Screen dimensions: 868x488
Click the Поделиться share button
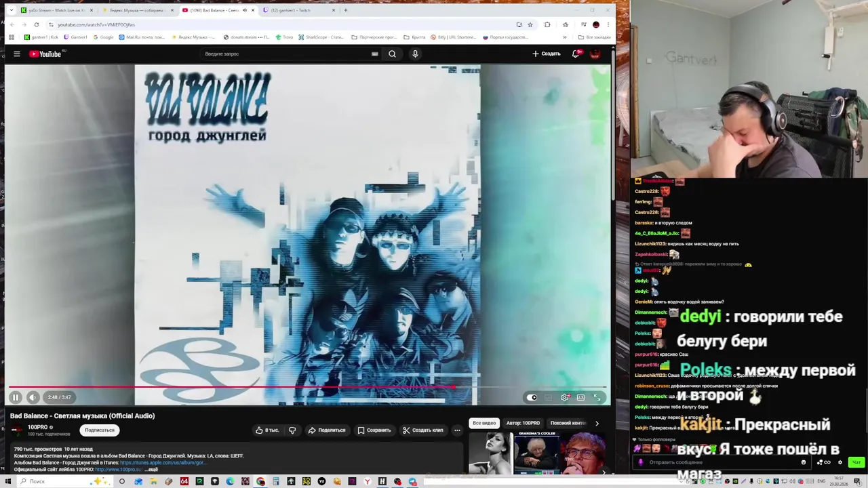click(327, 430)
